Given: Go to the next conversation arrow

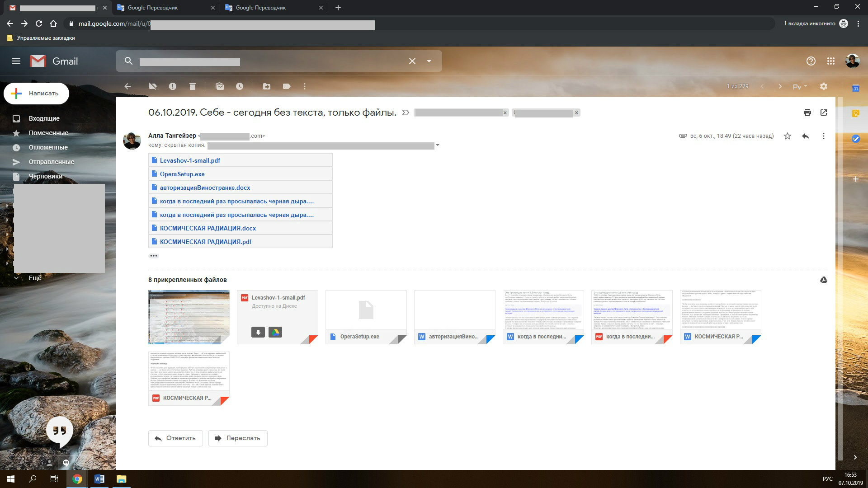Looking at the screenshot, I should pos(780,86).
